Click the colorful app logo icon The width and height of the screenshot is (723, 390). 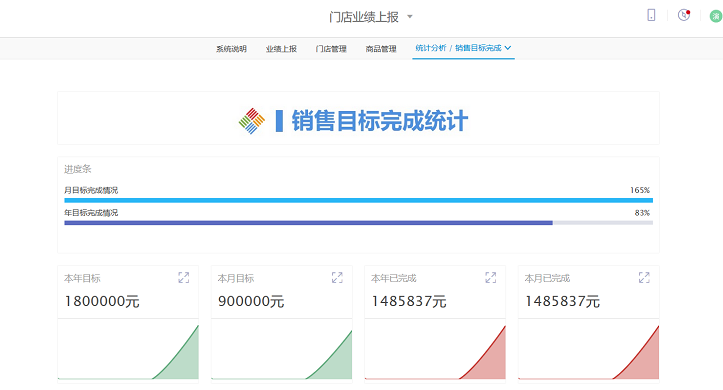pos(252,121)
